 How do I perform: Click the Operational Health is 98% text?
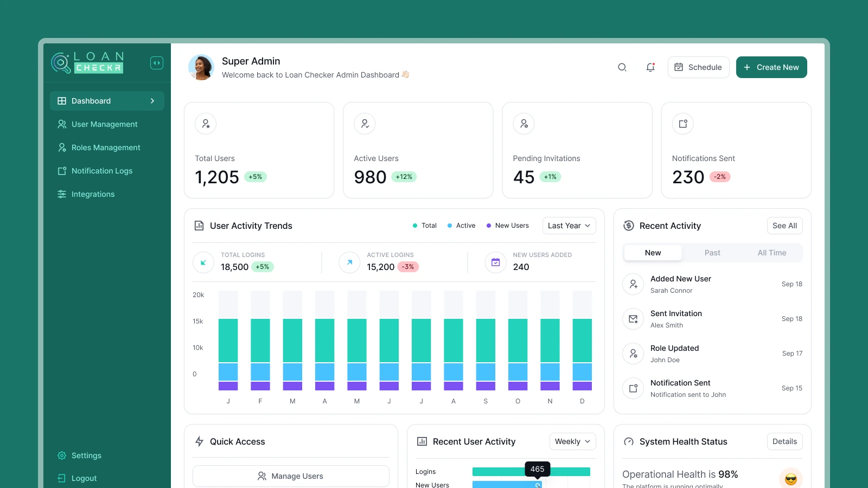680,474
